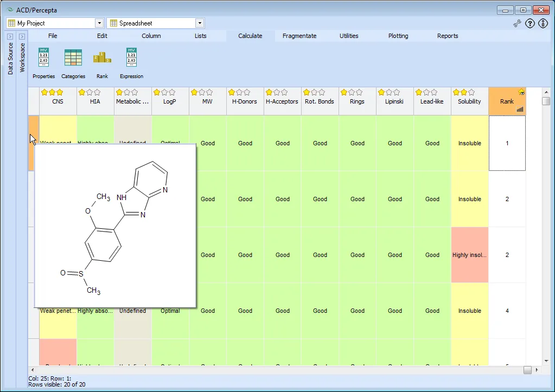
Task: Click the horizontal scrollbar right arrow
Action: (537, 370)
